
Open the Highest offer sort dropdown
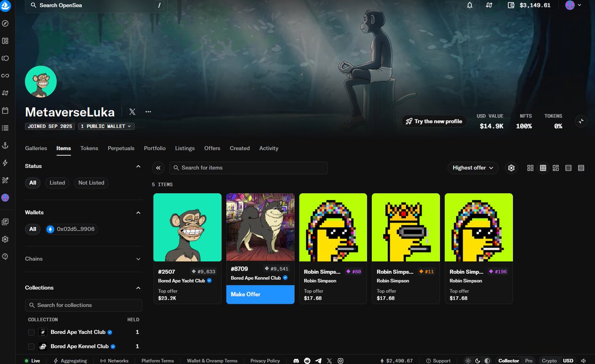coord(473,168)
